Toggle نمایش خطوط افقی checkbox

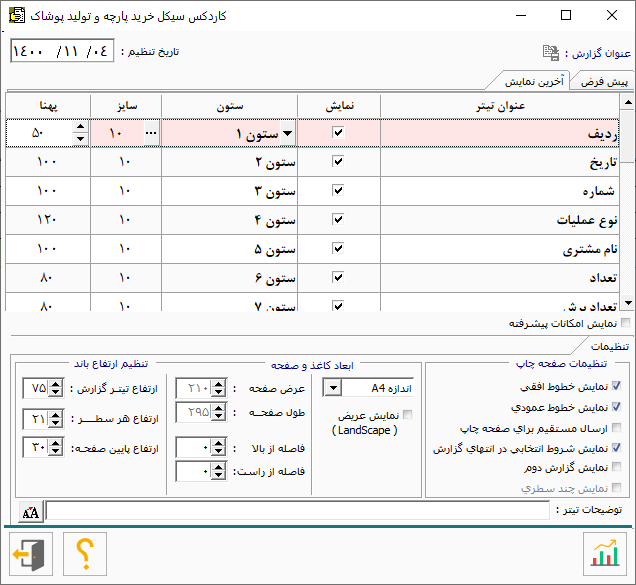[616, 386]
